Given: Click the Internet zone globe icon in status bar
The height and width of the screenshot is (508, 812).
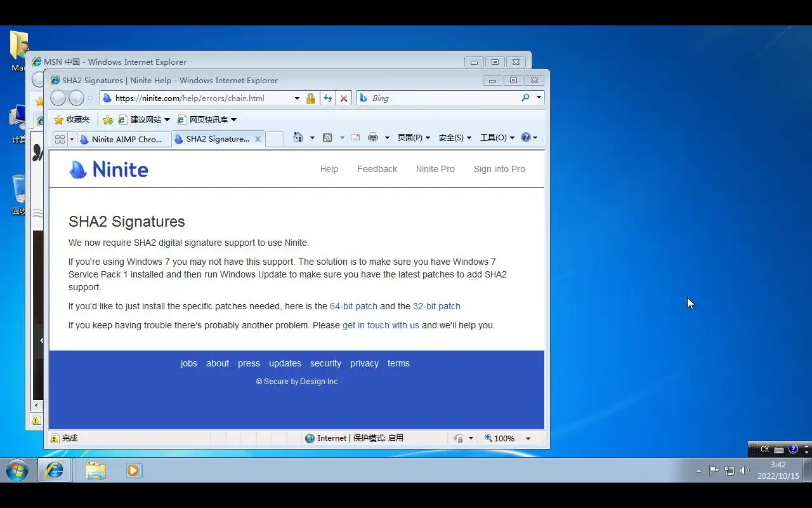Looking at the screenshot, I should click(x=310, y=438).
